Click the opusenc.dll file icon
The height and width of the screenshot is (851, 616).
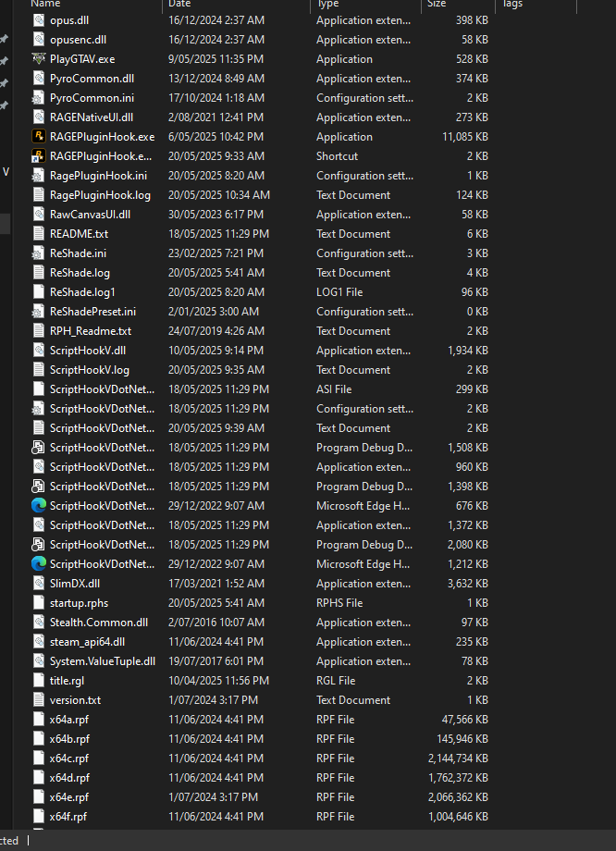click(39, 40)
